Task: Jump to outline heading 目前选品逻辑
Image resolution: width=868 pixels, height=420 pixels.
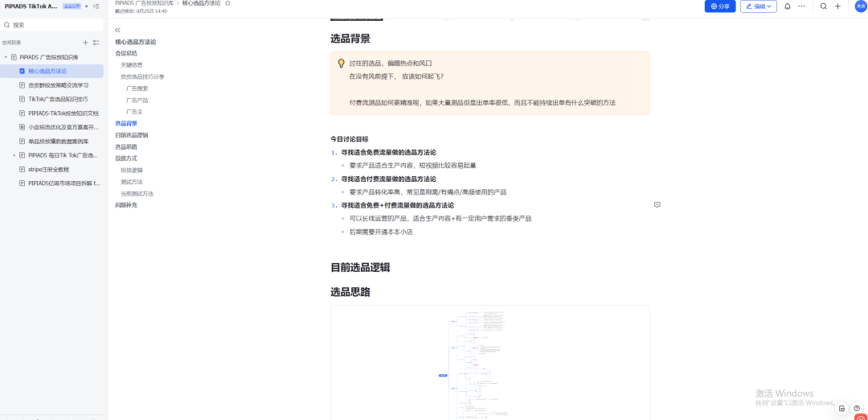Action: coord(132,135)
